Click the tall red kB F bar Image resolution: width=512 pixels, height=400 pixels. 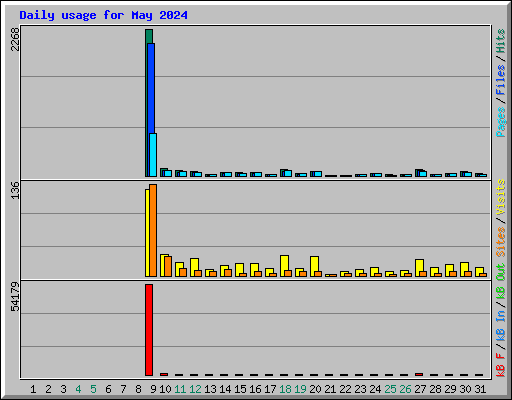(149, 330)
